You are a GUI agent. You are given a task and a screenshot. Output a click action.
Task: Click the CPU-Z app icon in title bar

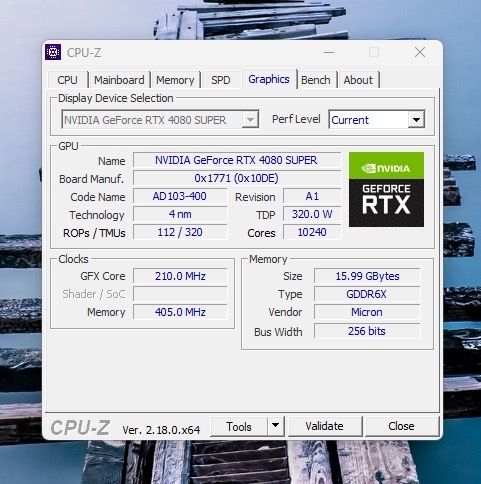pyautogui.click(x=53, y=52)
